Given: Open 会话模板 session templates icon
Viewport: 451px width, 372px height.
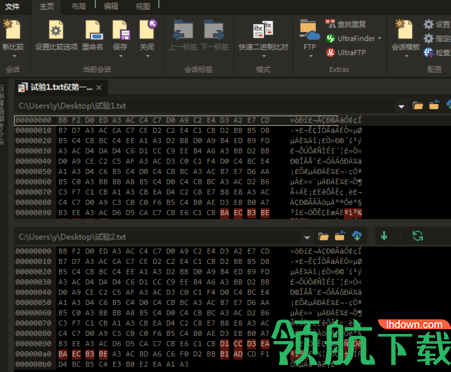Looking at the screenshot, I should pyautogui.click(x=405, y=30).
